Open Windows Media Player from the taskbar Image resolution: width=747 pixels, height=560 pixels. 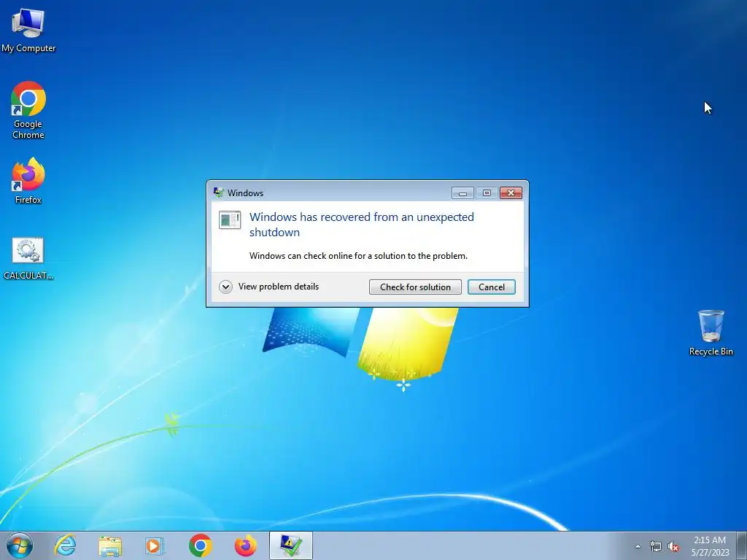[x=154, y=545]
